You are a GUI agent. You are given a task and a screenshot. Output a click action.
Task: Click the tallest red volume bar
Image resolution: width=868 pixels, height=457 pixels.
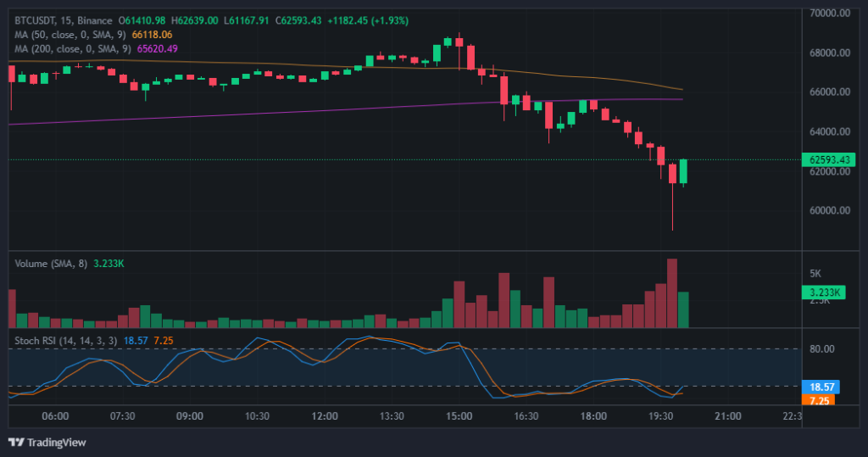pos(672,293)
